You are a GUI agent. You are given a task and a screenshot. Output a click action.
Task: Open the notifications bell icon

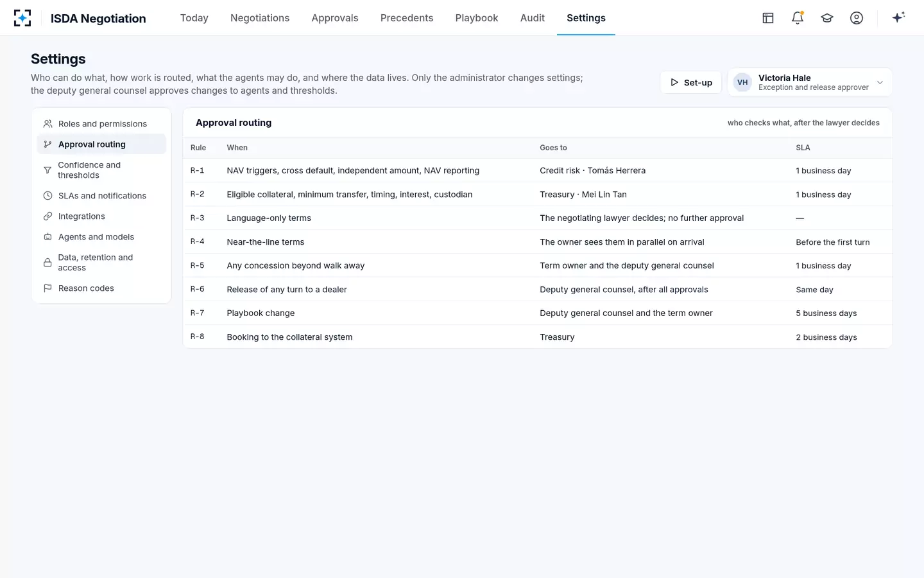click(798, 18)
